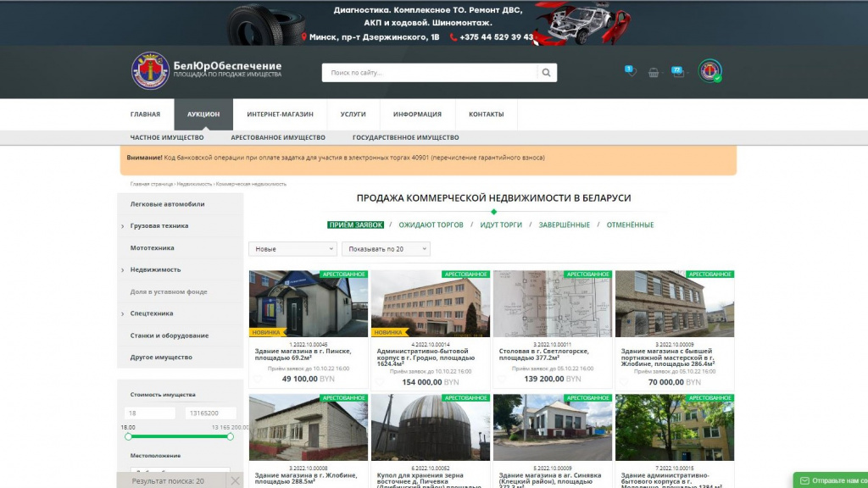
Task: Click the user profile avatar
Action: (x=709, y=71)
